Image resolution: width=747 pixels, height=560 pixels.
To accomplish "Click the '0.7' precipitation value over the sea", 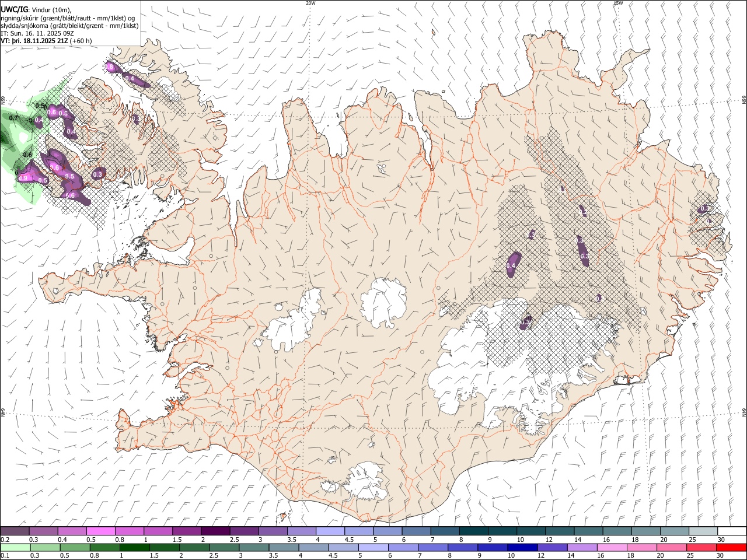I will [14, 118].
